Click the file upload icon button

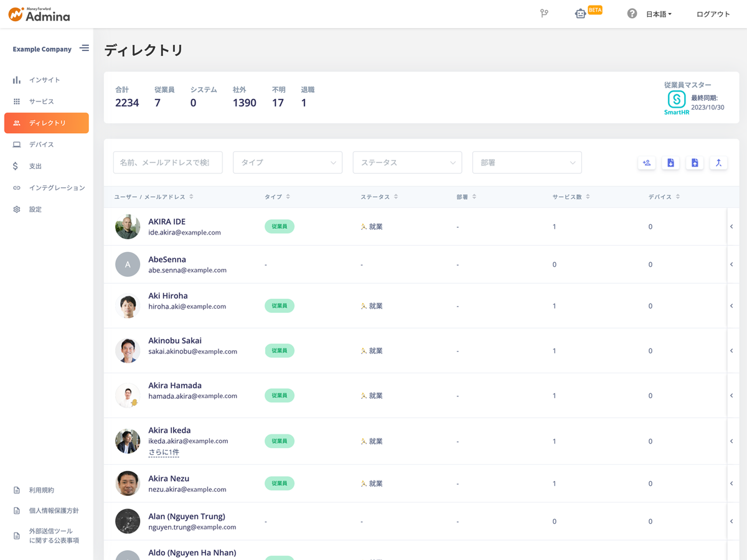click(695, 163)
